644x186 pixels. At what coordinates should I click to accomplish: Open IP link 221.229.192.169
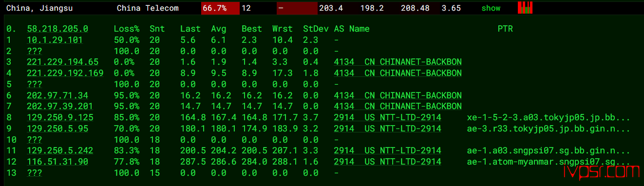pos(65,73)
